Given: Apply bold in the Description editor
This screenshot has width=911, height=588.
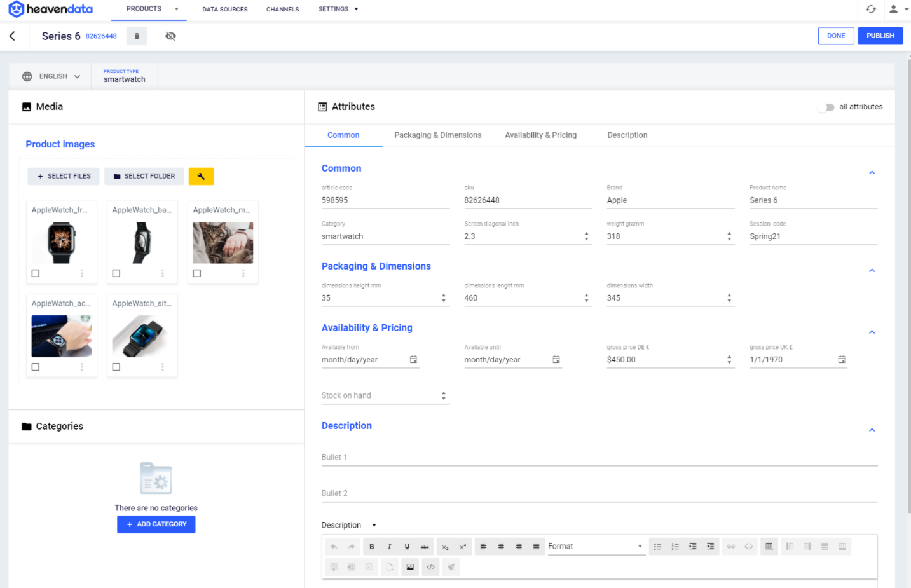Looking at the screenshot, I should 371,546.
